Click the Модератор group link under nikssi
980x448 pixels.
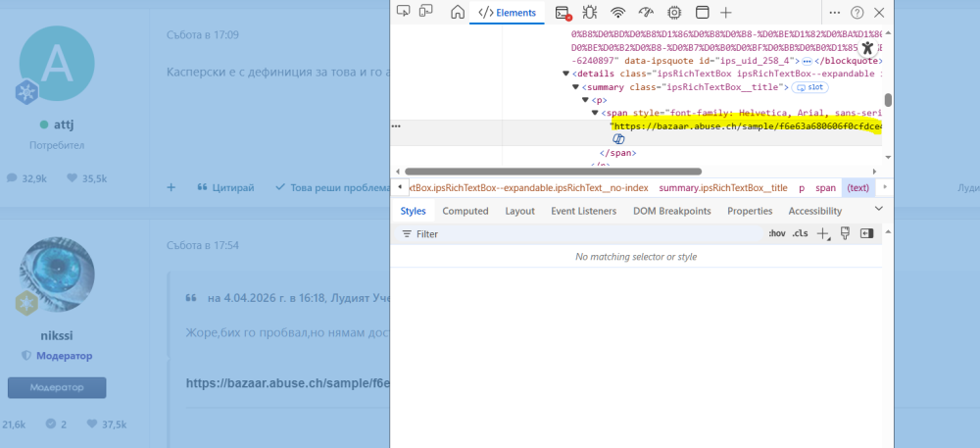(64, 356)
